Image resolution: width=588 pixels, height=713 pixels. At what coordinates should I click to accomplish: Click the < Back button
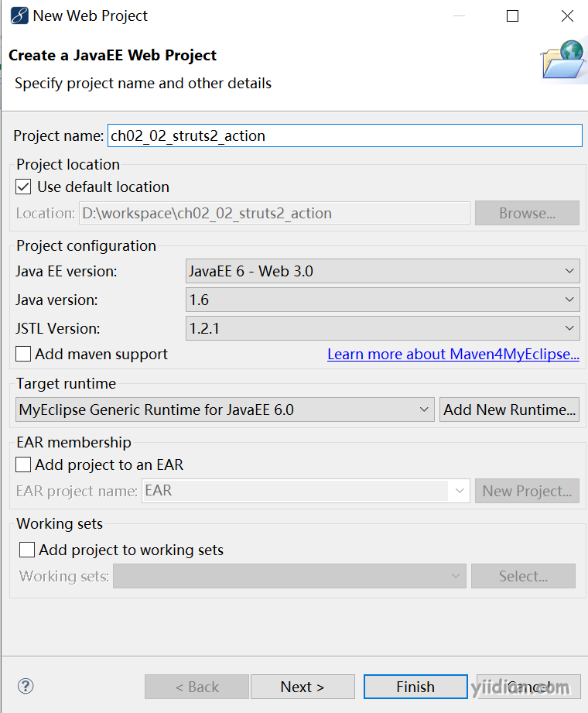(x=197, y=687)
